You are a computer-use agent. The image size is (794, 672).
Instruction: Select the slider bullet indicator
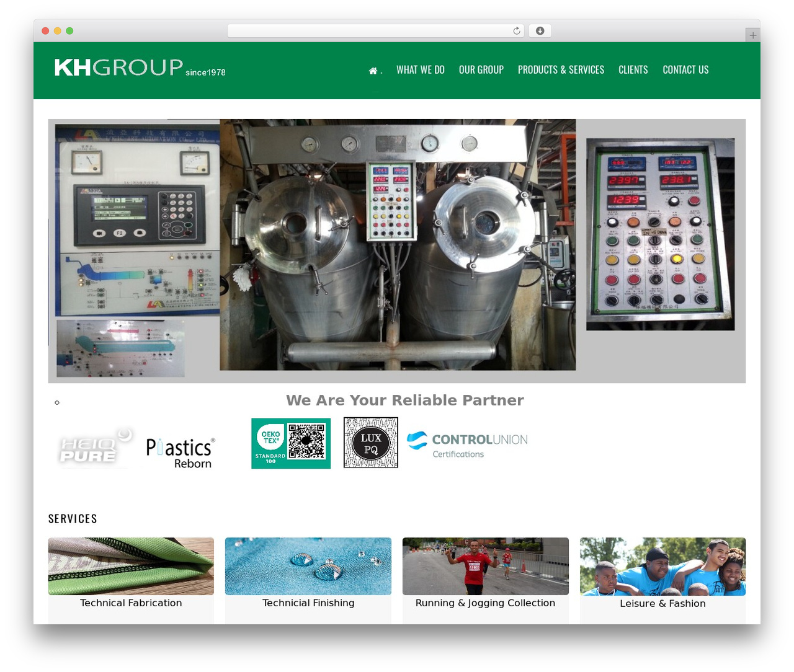[x=57, y=403]
